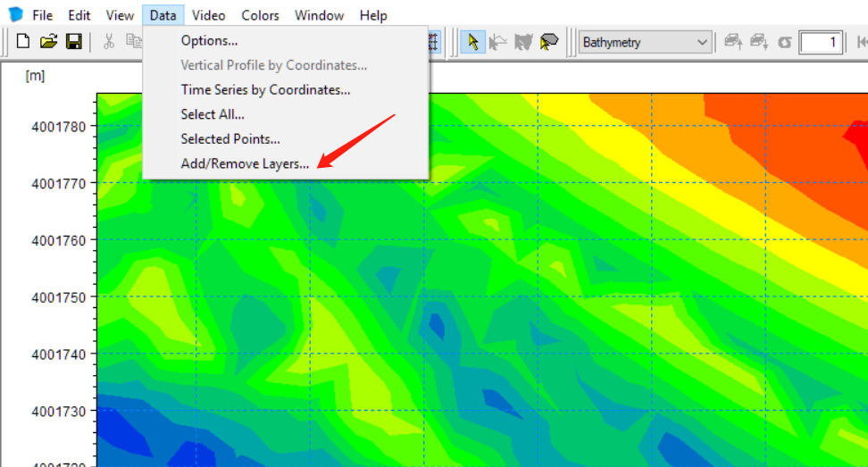Open the Window menu
This screenshot has height=467, width=868.
point(319,15)
